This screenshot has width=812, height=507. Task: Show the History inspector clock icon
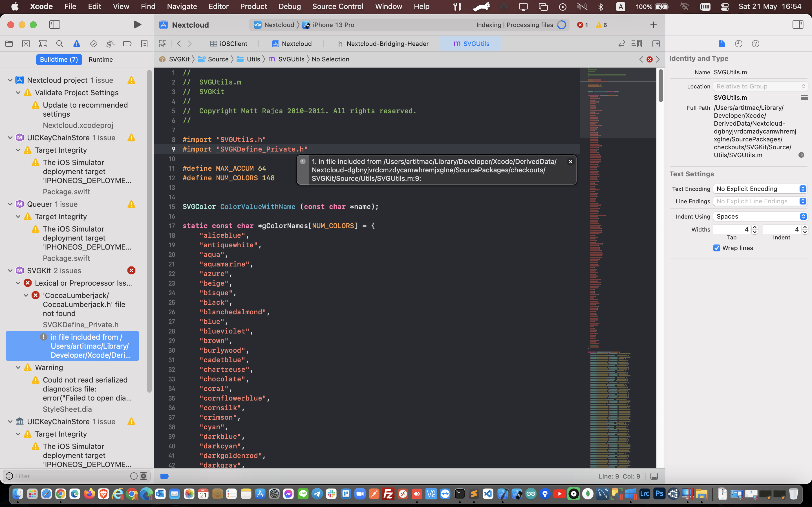tap(738, 44)
